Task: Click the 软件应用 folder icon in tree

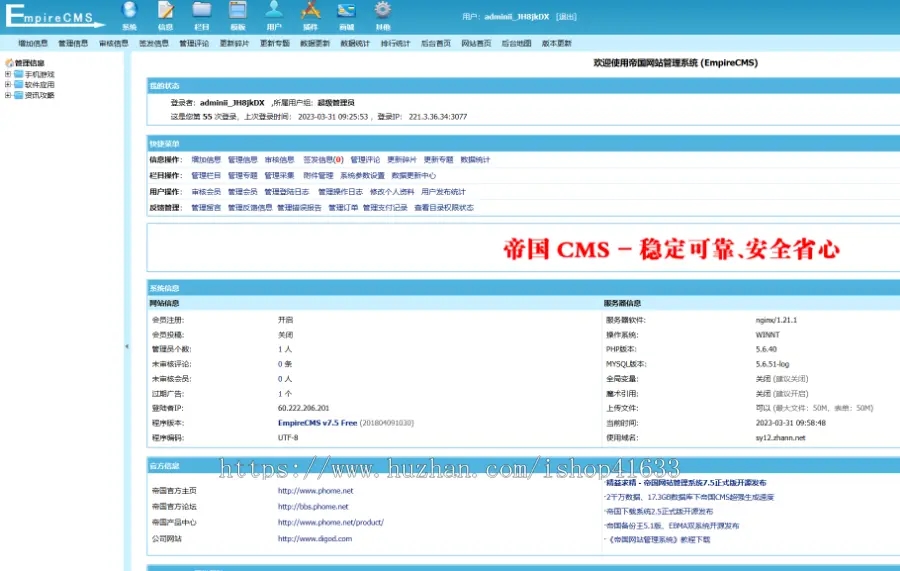Action: [x=18, y=84]
